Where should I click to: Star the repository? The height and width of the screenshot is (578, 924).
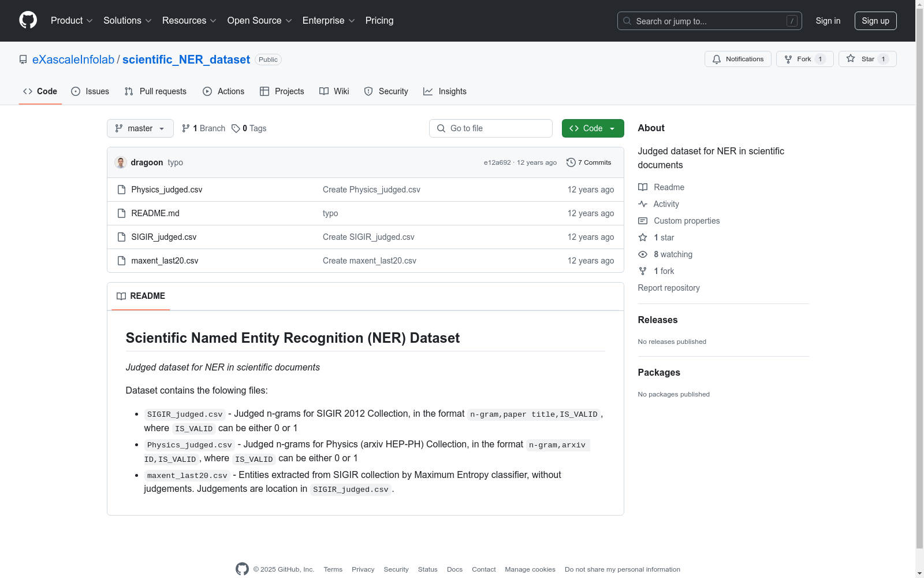click(x=867, y=59)
